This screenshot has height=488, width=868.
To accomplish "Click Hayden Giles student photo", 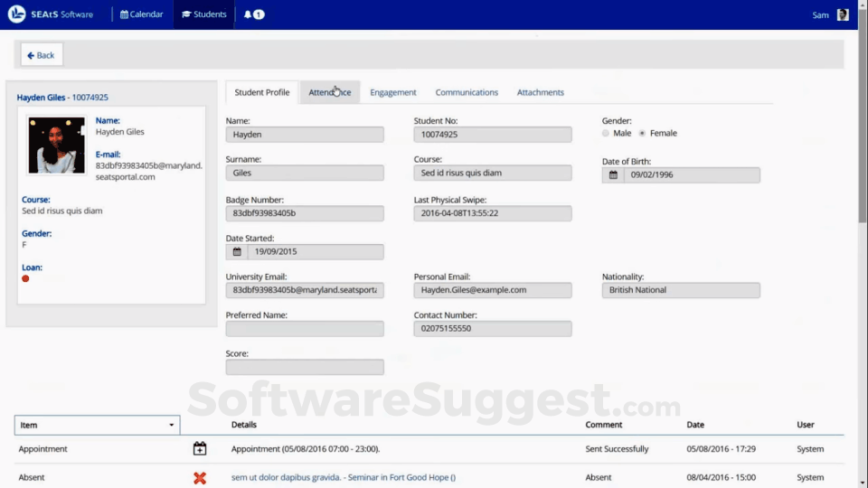I will 56,145.
